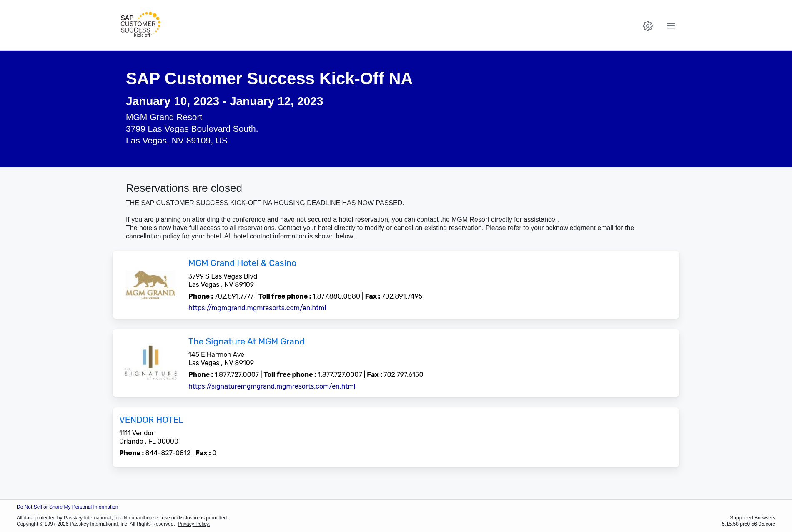The image size is (792, 532).
Task: Visit https://signaturemgmgrand.mgmresorts.com/en.html
Action: (272, 386)
